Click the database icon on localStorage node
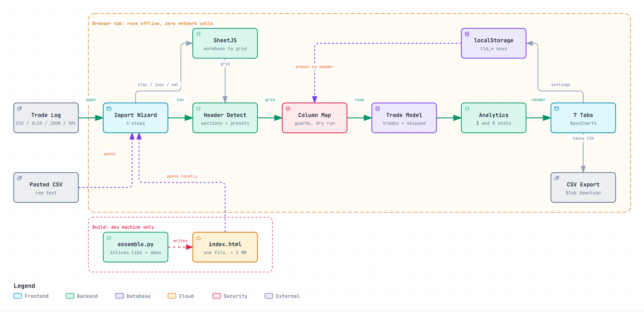Viewport: 644px width, 312px height. click(467, 34)
